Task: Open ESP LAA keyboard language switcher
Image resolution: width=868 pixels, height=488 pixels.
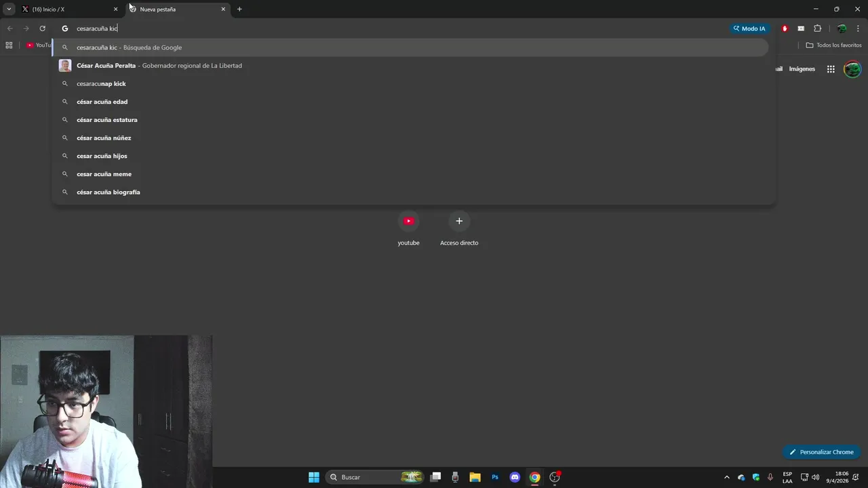Action: point(787,477)
